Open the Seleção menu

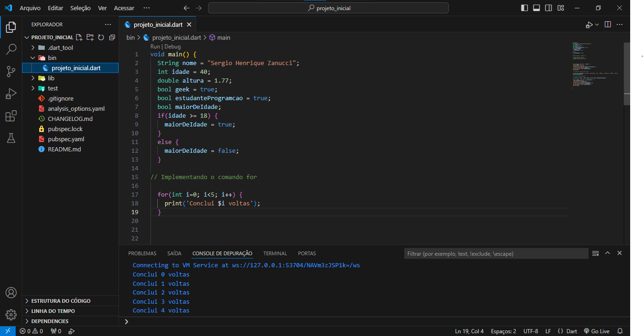(81, 8)
